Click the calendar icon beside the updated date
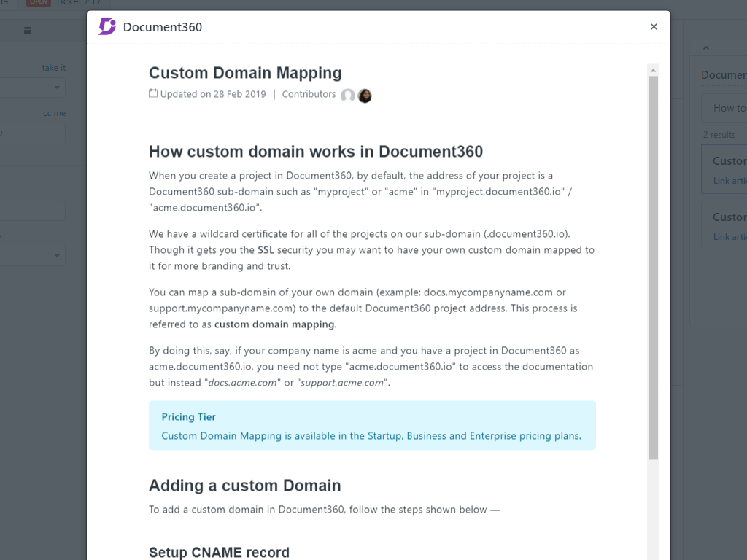747x560 pixels. point(153,93)
